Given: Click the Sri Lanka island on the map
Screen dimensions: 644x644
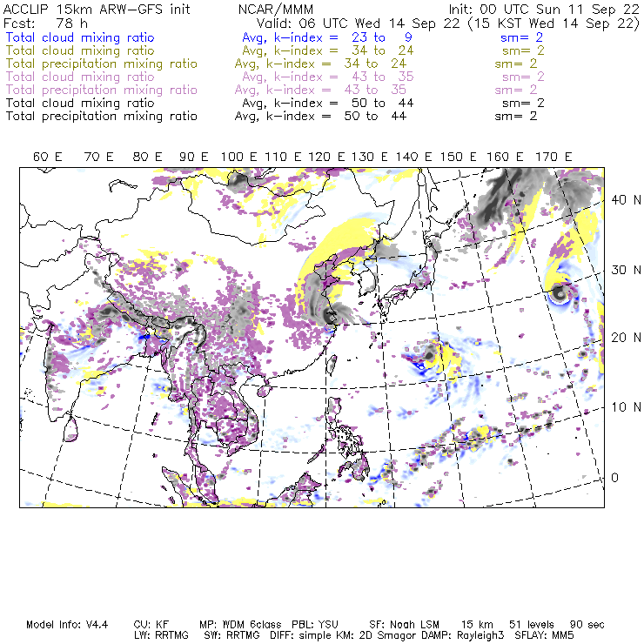Looking at the screenshot, I should 70,429.
